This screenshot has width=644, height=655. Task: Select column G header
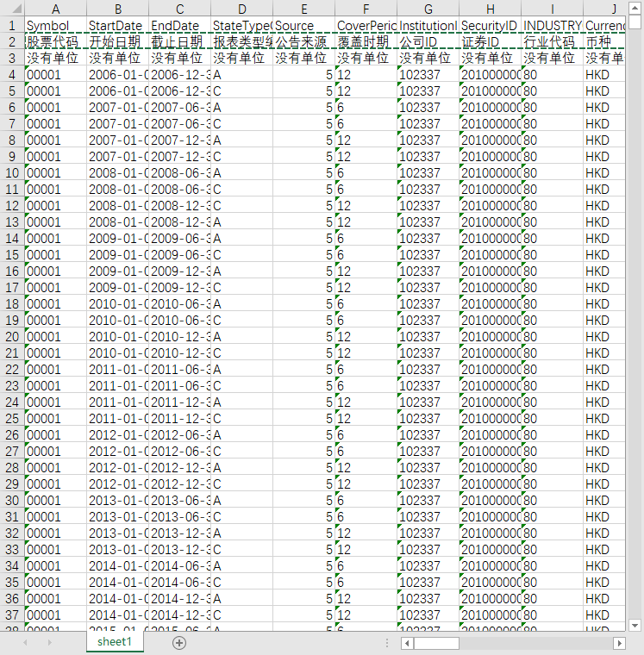click(x=428, y=9)
